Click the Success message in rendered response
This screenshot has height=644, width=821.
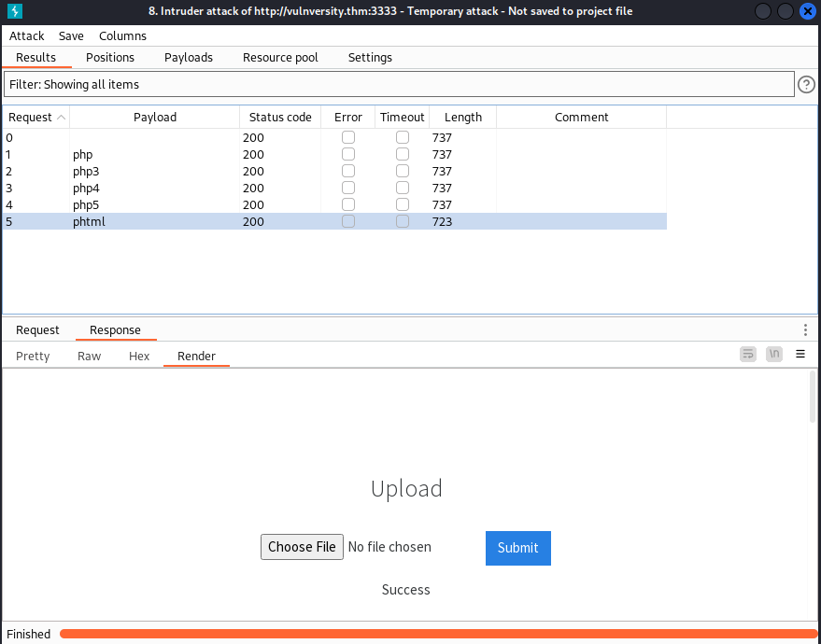point(405,590)
